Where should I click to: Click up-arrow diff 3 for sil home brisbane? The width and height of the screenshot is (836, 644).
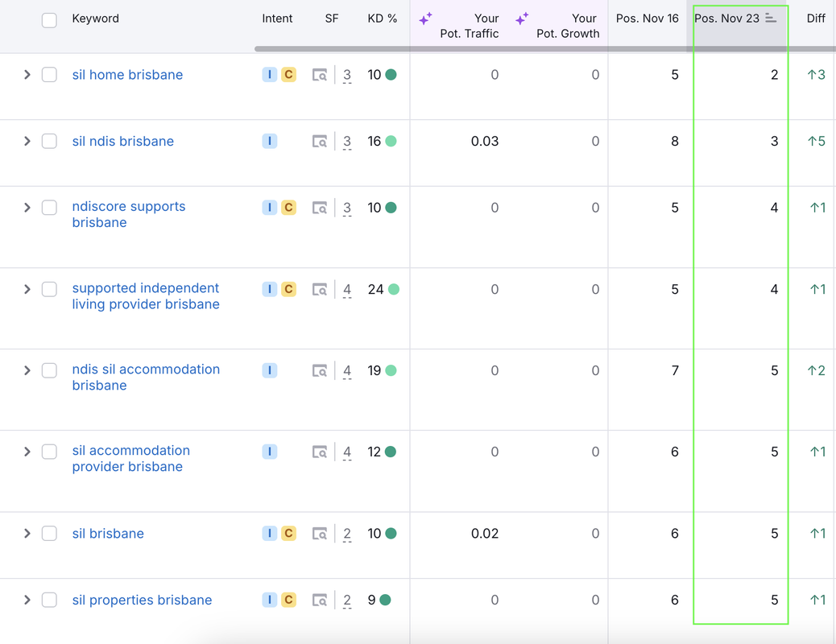[817, 75]
